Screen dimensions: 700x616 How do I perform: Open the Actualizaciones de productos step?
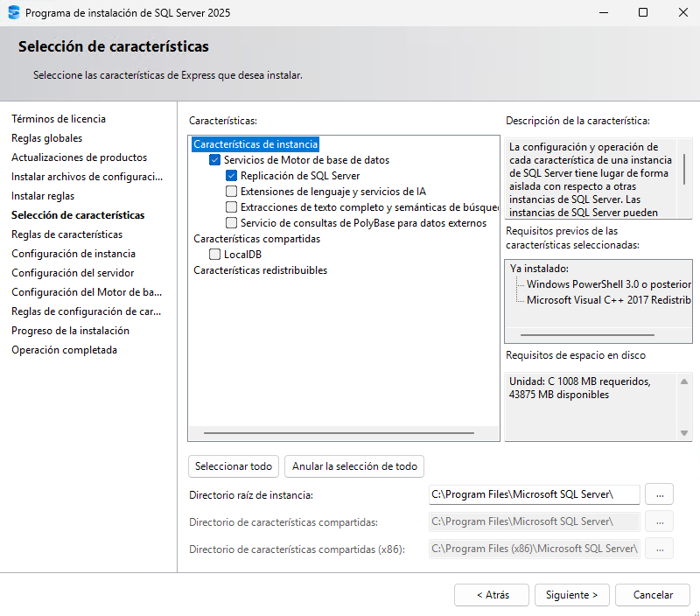pyautogui.click(x=79, y=157)
